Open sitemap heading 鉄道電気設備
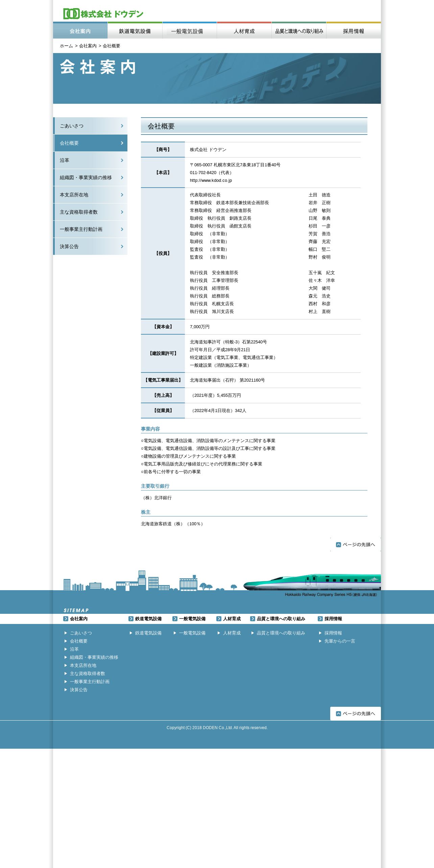The height and width of the screenshot is (868, 434). click(x=148, y=619)
